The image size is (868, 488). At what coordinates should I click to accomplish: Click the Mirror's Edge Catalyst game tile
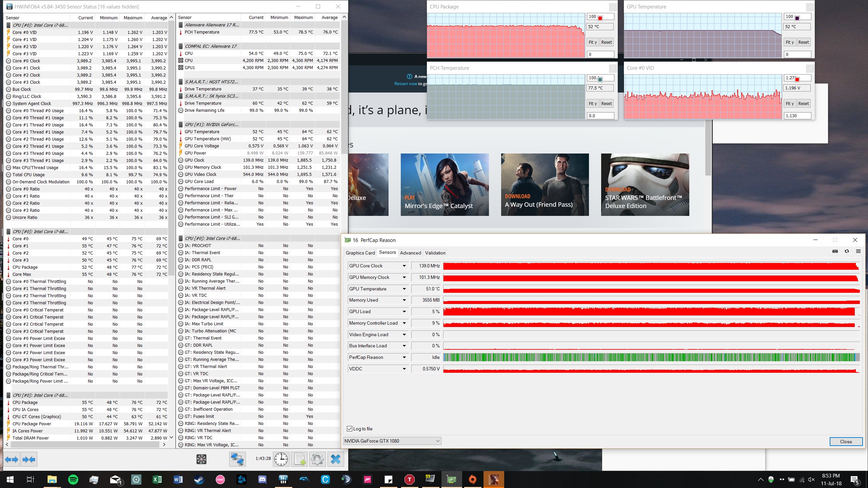445,185
